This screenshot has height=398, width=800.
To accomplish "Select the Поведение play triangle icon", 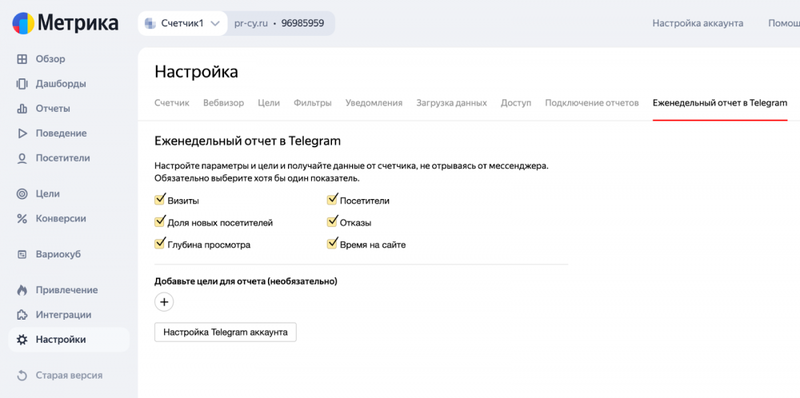I will point(22,133).
